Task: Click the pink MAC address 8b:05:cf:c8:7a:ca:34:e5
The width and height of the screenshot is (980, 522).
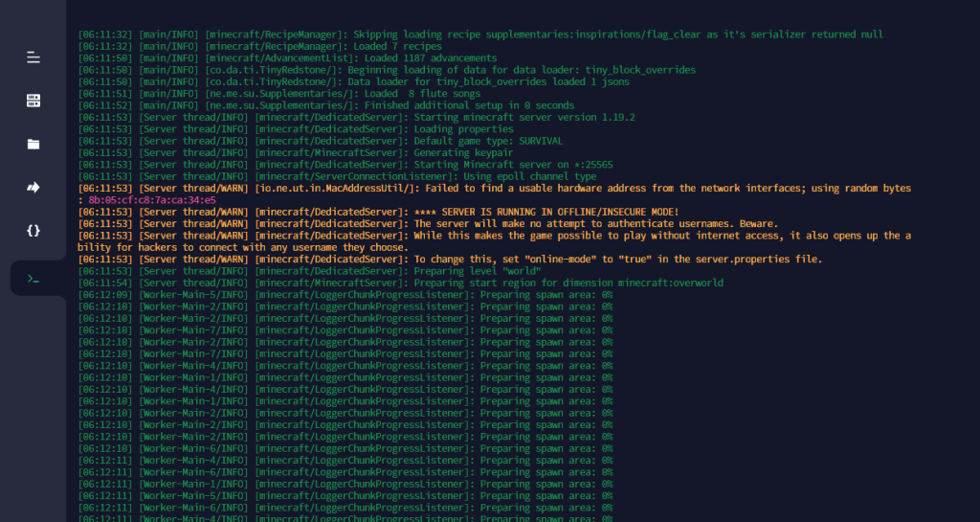Action: pos(152,200)
